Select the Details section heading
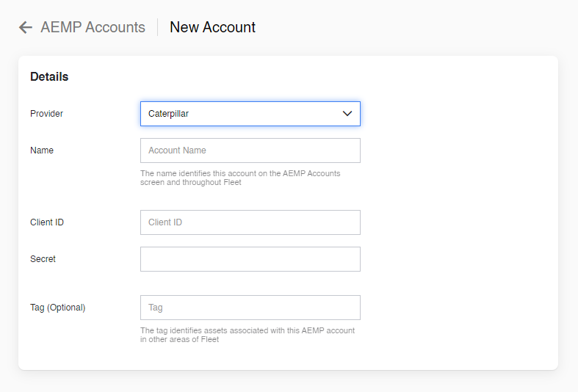 [49, 76]
